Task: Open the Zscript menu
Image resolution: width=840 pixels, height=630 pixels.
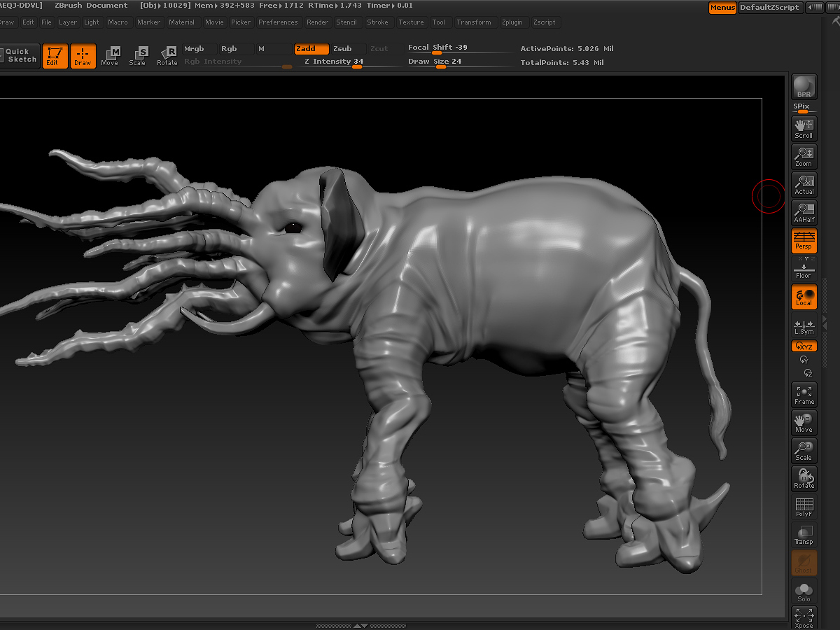Action: (x=544, y=22)
